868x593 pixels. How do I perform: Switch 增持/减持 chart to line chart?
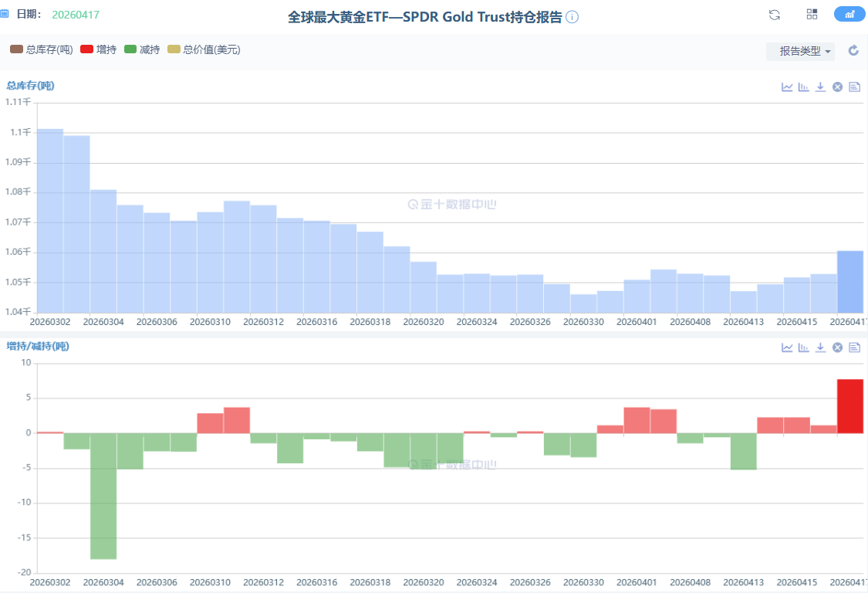[787, 347]
